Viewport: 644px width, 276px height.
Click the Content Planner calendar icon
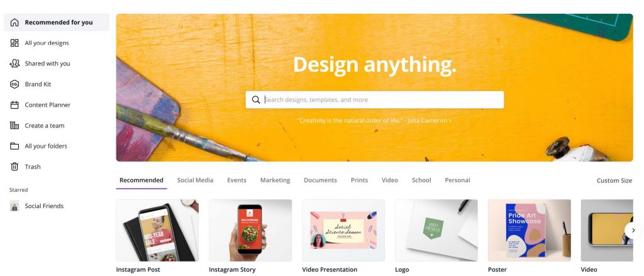pos(14,105)
